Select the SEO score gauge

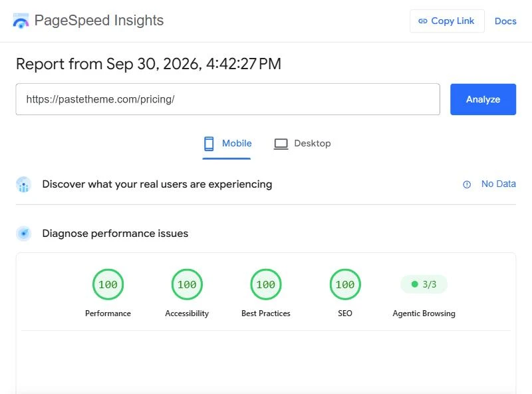[x=345, y=284]
